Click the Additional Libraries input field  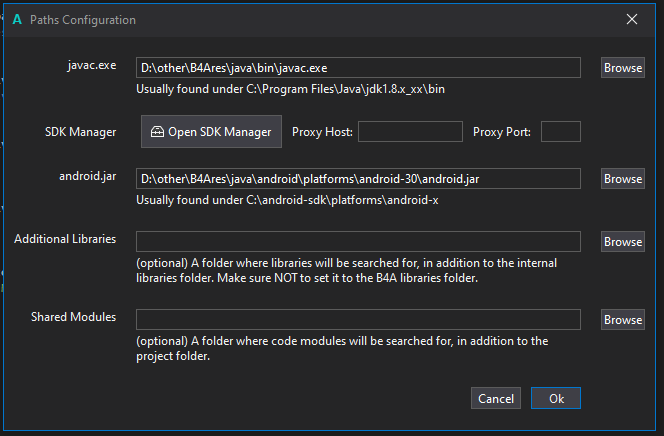[x=358, y=242]
